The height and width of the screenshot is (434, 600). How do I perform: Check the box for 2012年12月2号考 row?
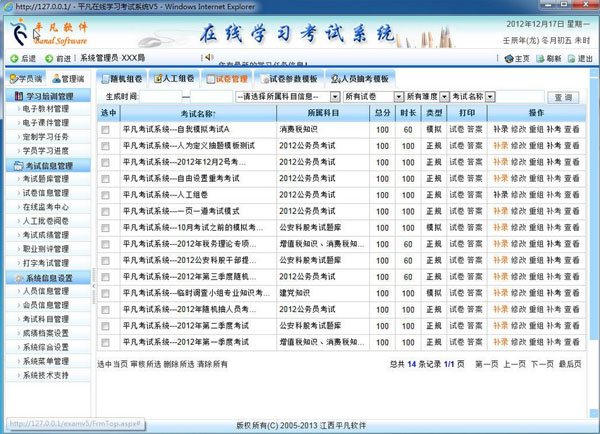(105, 163)
